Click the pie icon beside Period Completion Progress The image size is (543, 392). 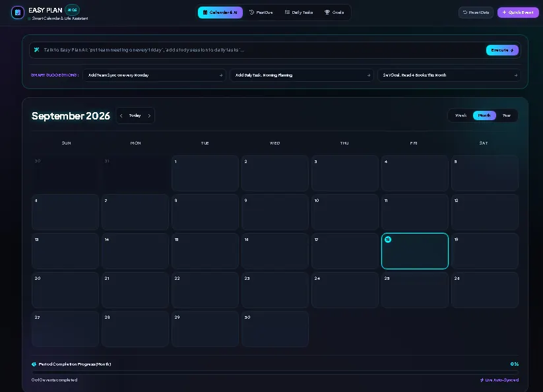pyautogui.click(x=34, y=364)
